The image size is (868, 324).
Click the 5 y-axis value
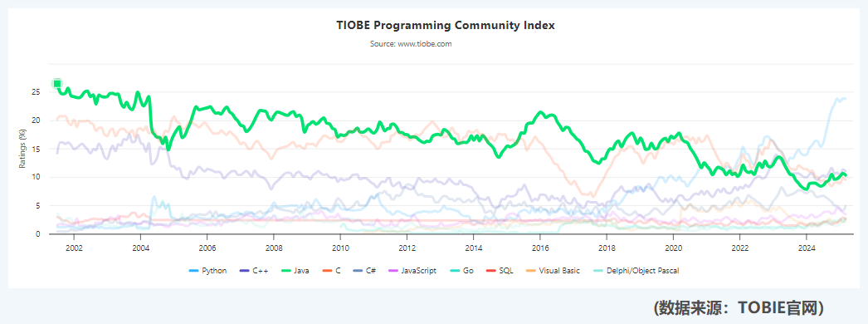[x=39, y=205]
